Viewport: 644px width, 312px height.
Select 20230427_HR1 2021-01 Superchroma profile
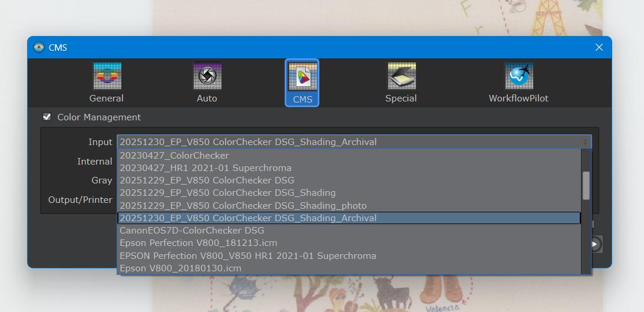click(206, 168)
